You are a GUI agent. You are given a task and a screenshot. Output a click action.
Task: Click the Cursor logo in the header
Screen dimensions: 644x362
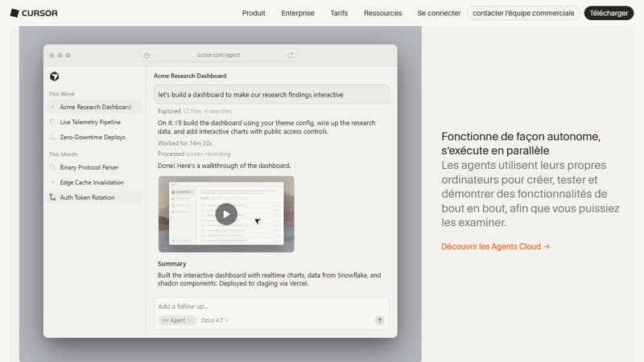[34, 13]
